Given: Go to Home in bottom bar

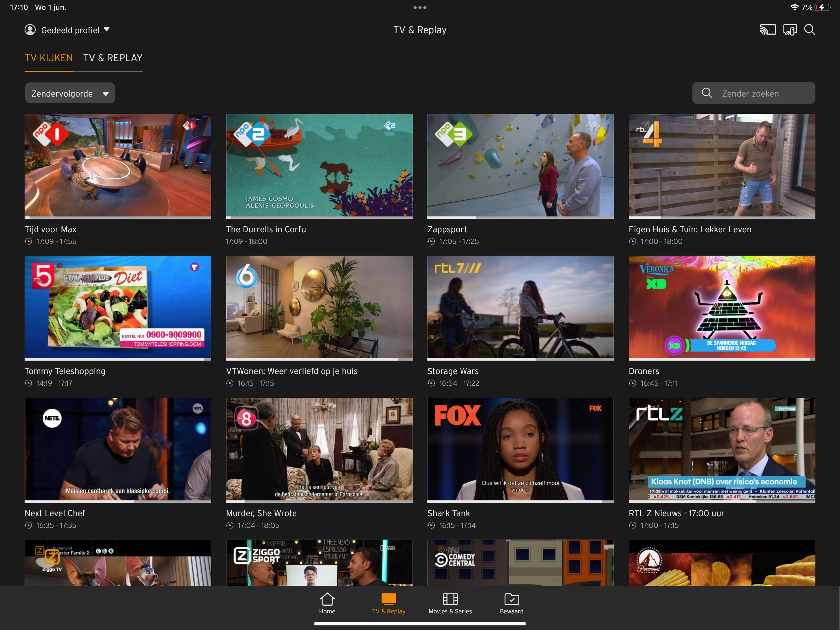Looking at the screenshot, I should 327,604.
